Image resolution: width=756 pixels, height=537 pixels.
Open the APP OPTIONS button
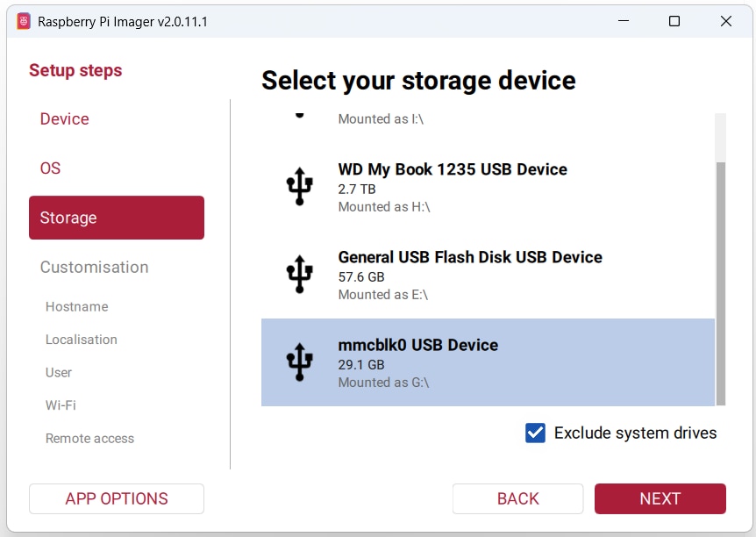coord(117,498)
